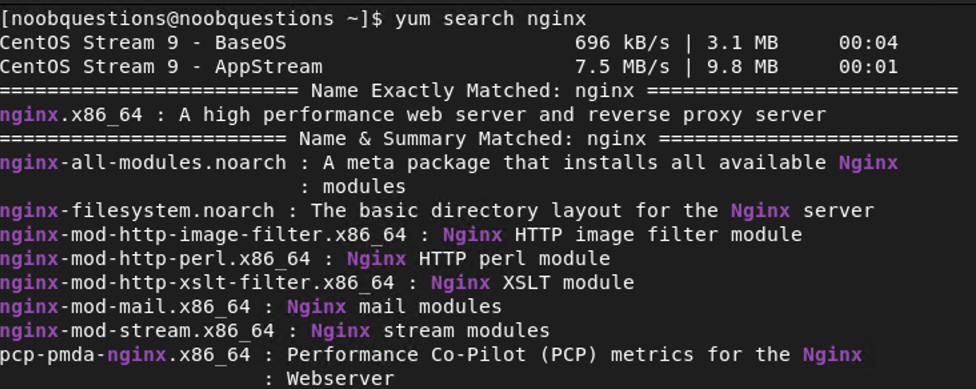Image resolution: width=976 pixels, height=389 pixels.
Task: Click the 'Name & Summary Matched: nginx' header
Action: [x=472, y=139]
